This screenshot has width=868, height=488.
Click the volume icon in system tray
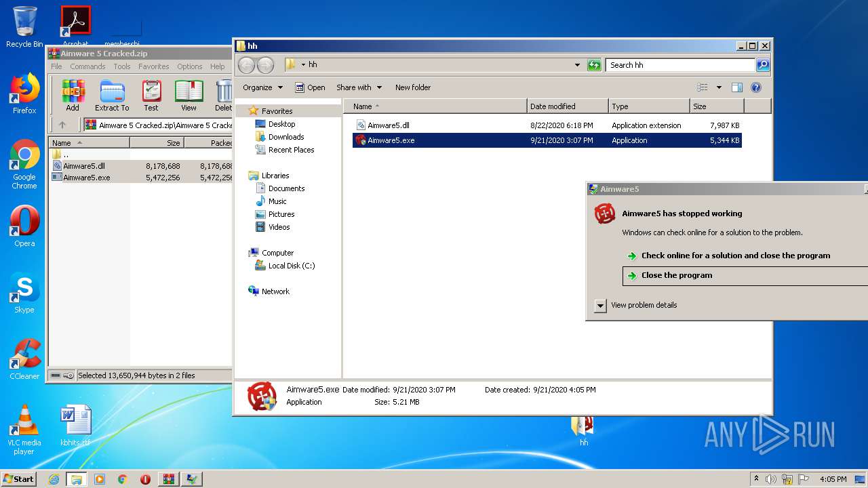coord(771,479)
